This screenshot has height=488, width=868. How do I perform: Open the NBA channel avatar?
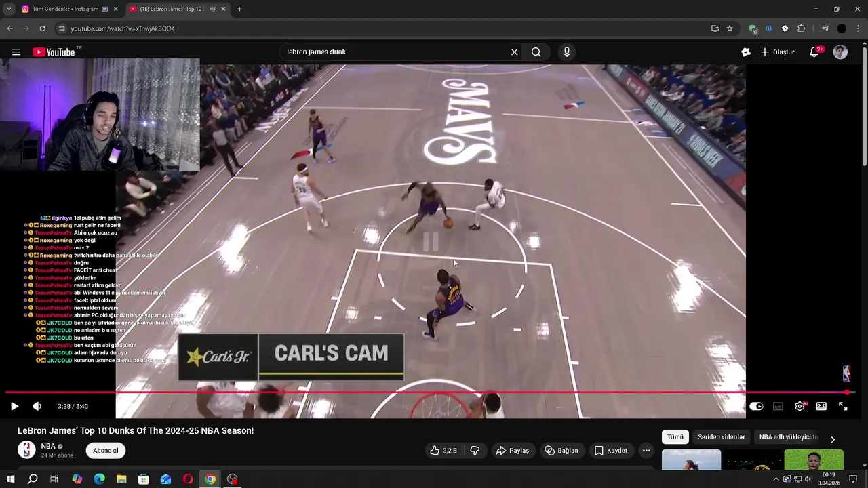(x=26, y=450)
